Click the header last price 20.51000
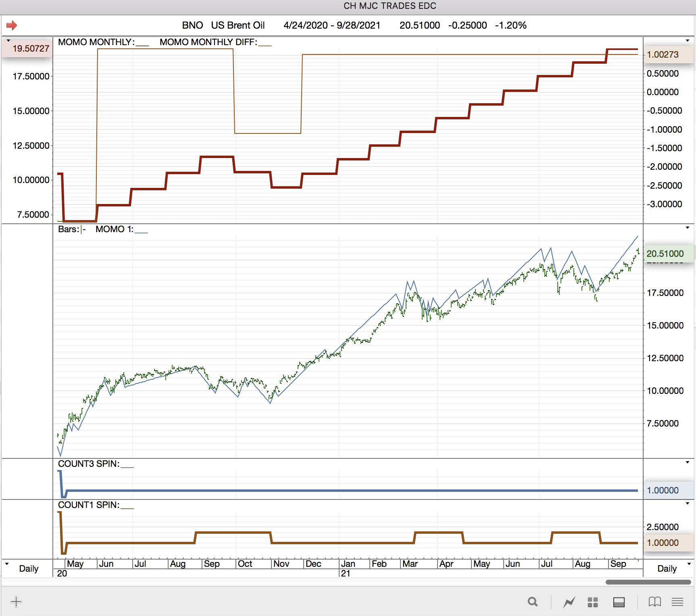 420,25
